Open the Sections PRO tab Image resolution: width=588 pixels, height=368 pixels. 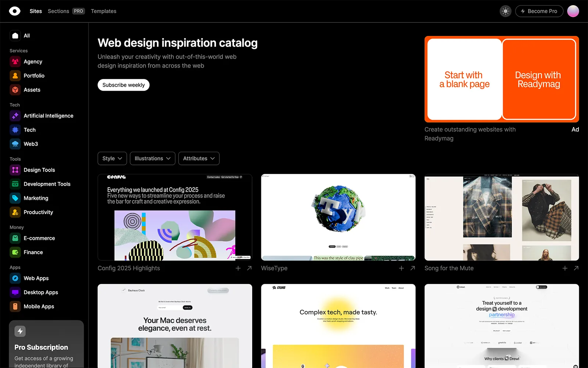point(66,11)
